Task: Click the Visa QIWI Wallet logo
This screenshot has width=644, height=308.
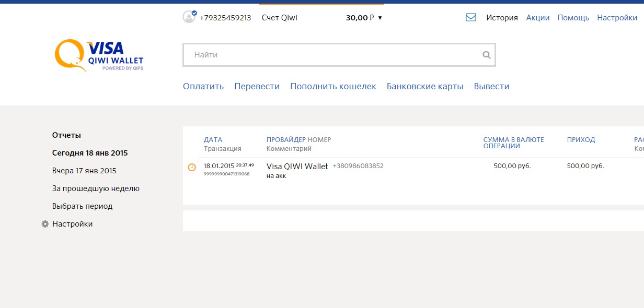Action: click(99, 55)
